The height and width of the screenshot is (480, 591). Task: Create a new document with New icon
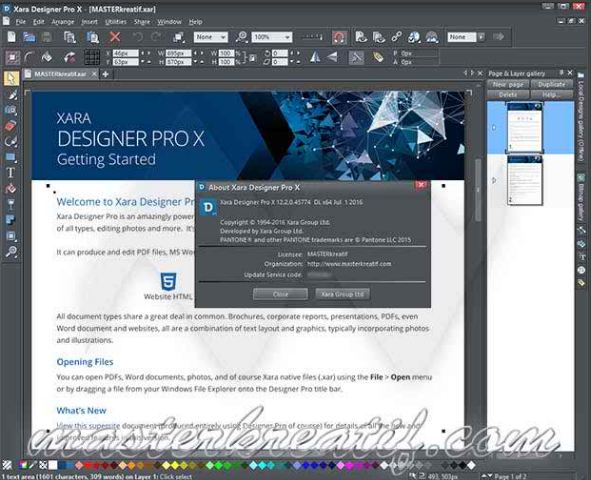point(11,37)
